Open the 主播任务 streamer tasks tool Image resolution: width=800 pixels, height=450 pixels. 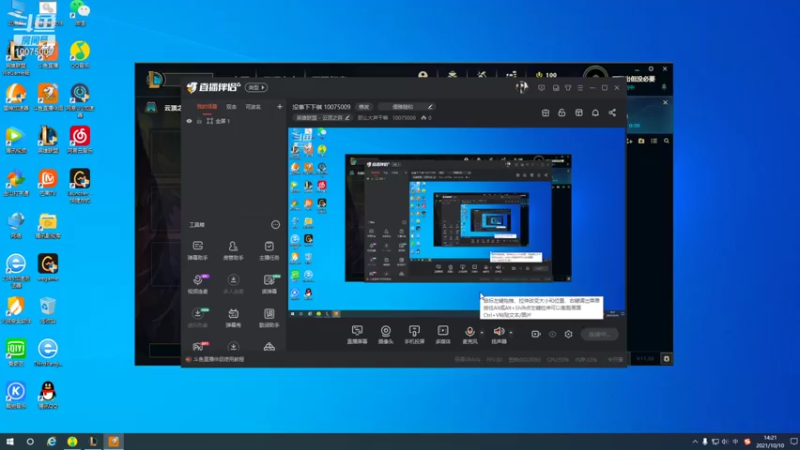pos(269,251)
